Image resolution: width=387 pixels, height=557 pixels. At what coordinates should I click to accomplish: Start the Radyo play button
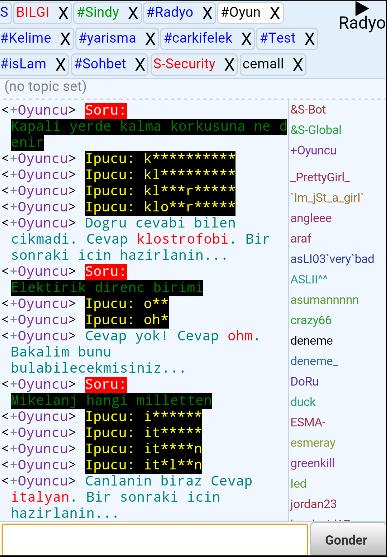click(362, 9)
